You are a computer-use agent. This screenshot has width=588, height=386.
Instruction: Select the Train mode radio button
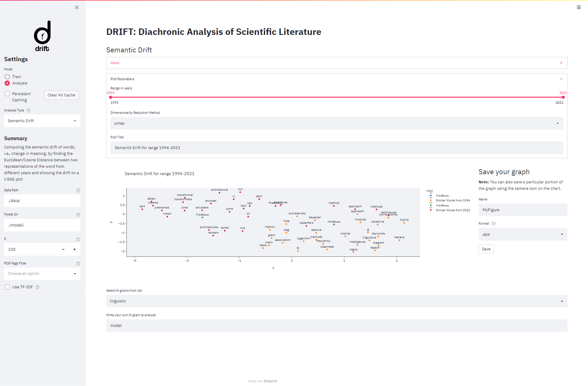coord(7,77)
